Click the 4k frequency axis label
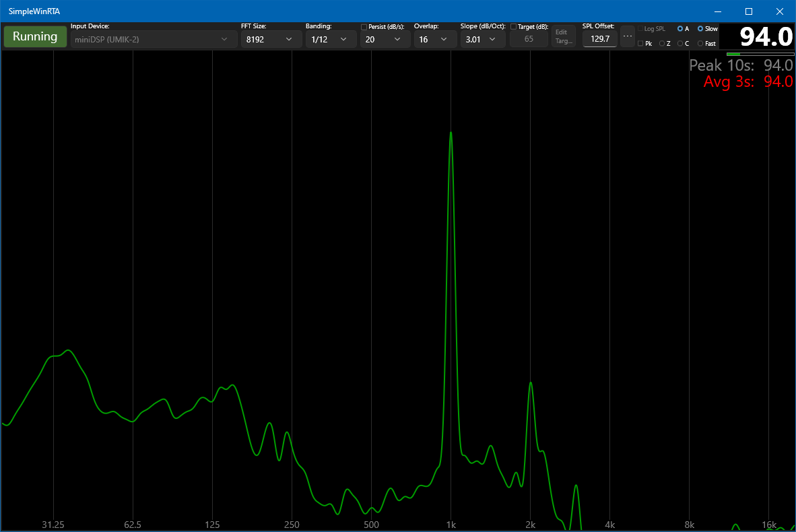Screen dimensions: 796x532 tap(609, 525)
